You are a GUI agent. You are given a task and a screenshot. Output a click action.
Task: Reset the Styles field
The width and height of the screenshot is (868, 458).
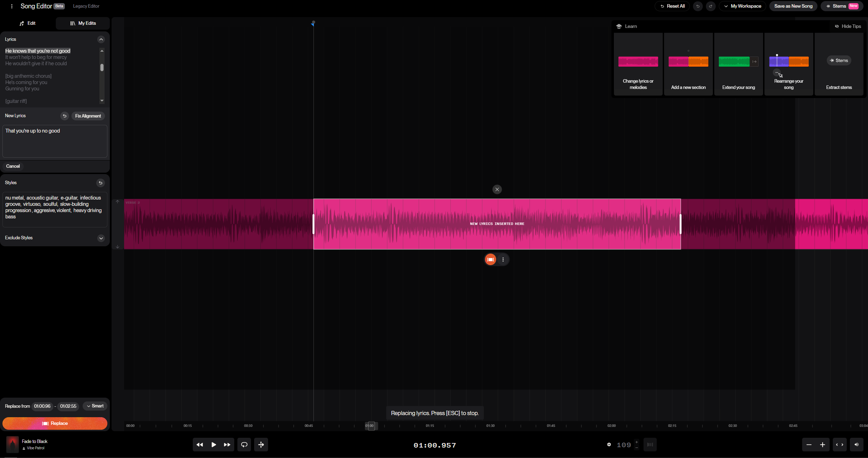coord(100,183)
